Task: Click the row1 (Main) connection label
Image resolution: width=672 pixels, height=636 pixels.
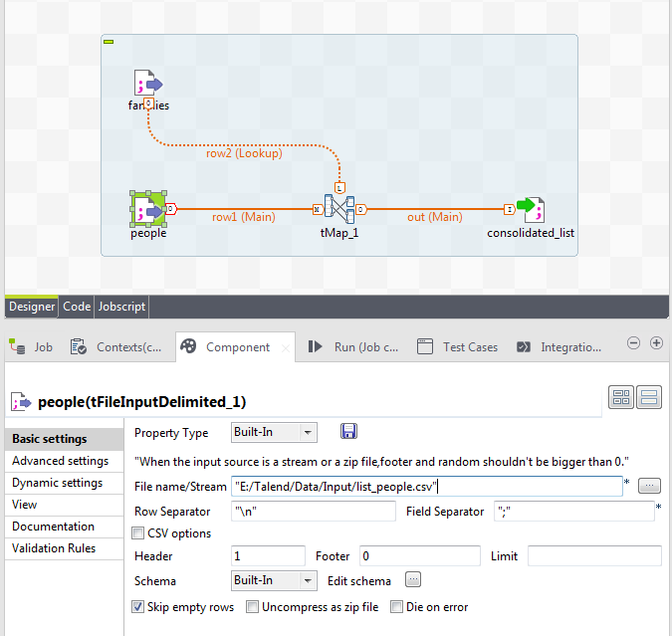Action: click(244, 217)
